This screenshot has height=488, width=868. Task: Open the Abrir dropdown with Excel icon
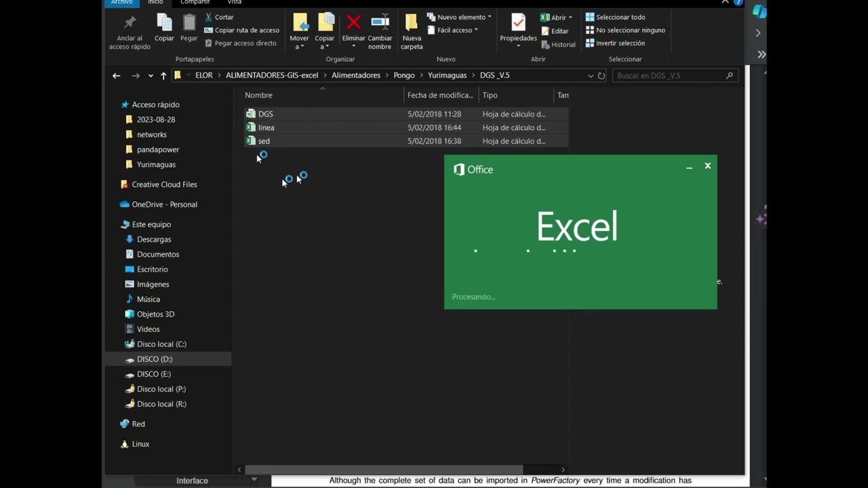(556, 17)
